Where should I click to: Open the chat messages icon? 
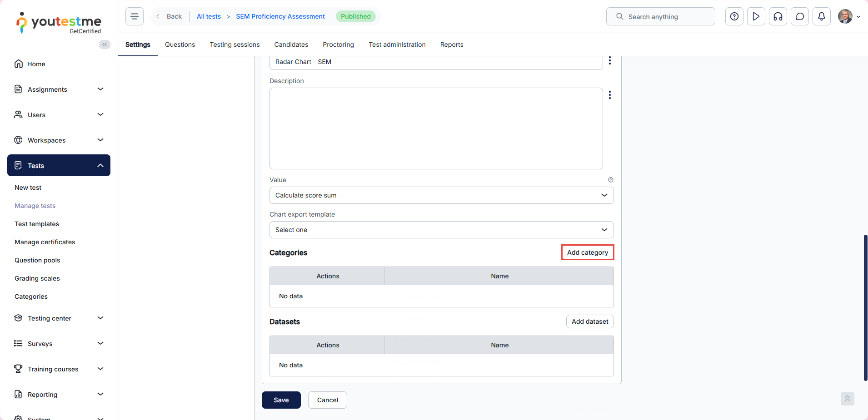tap(799, 16)
